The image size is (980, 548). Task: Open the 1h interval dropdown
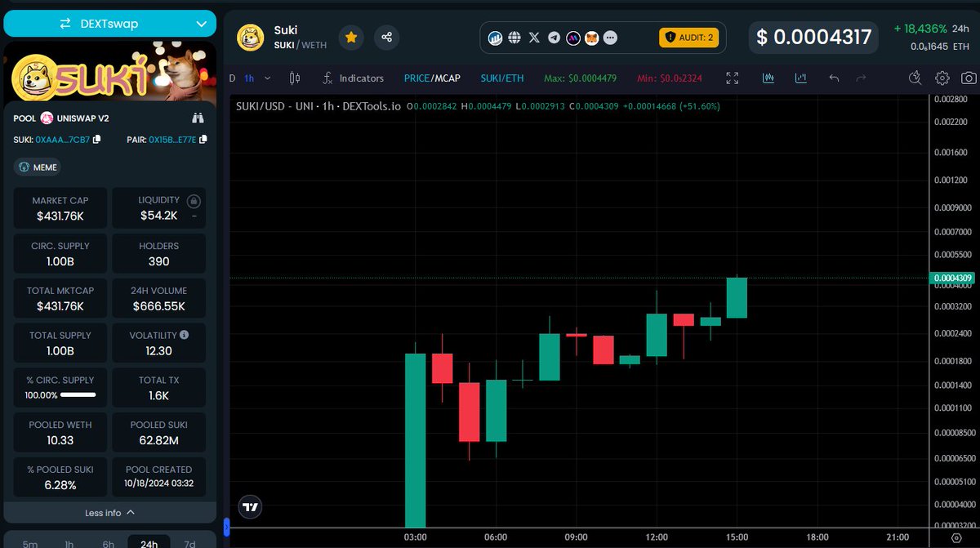tap(256, 78)
